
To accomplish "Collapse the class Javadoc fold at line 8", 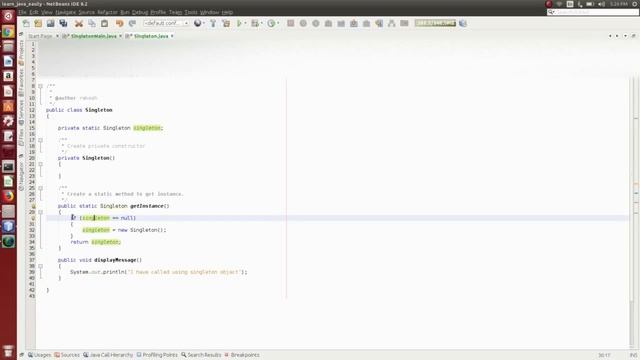I will click(40, 86).
